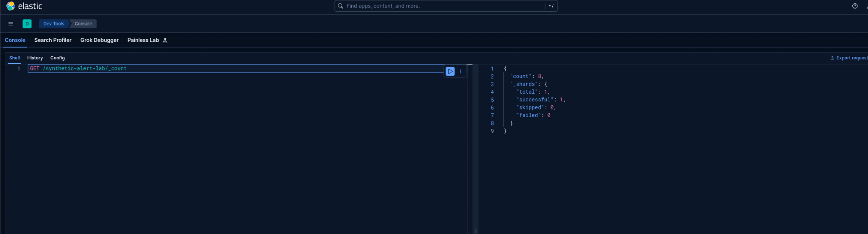The width and height of the screenshot is (868, 234).
Task: Click Export requests button
Action: [849, 58]
